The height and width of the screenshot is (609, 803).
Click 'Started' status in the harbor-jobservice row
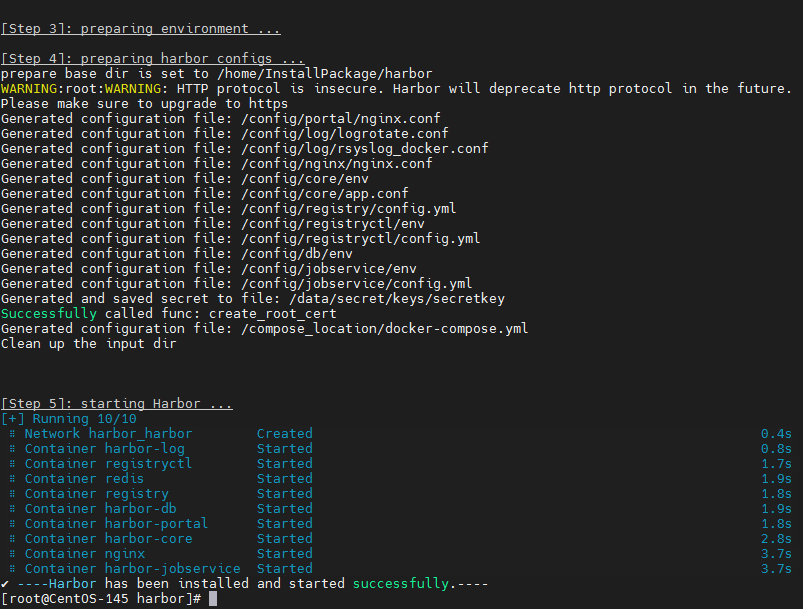285,569
